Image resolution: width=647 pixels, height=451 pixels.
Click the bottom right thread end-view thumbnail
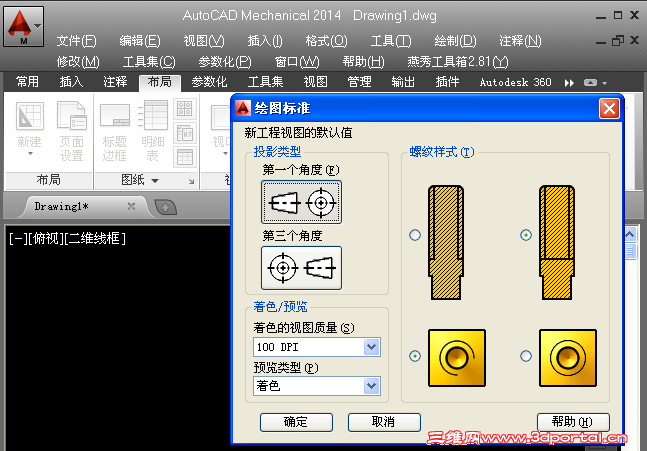pyautogui.click(x=568, y=358)
